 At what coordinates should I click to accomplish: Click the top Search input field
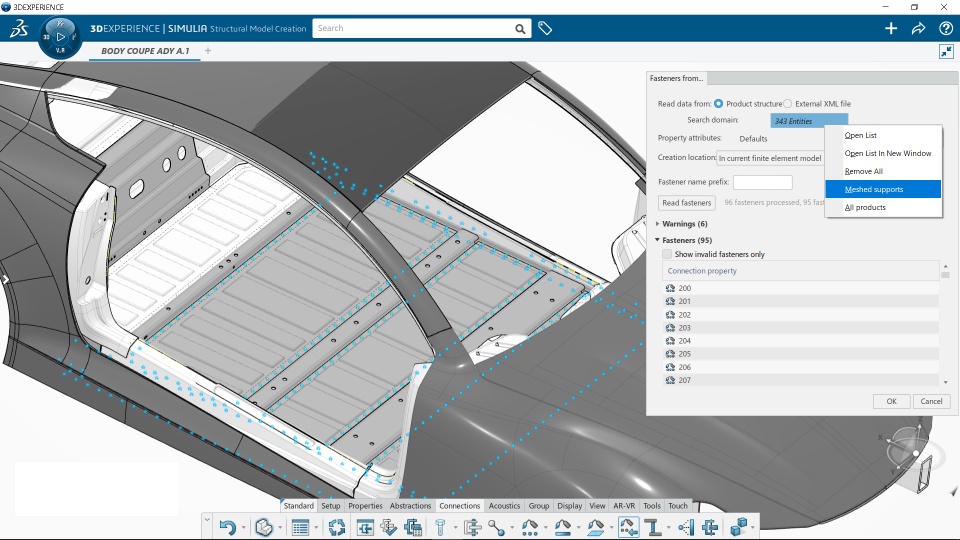pyautogui.click(x=413, y=28)
